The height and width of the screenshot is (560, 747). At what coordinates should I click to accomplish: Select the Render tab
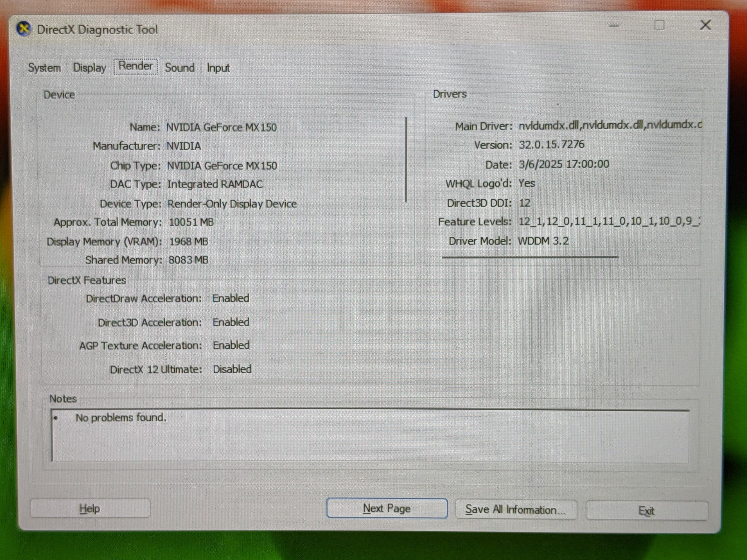point(135,66)
